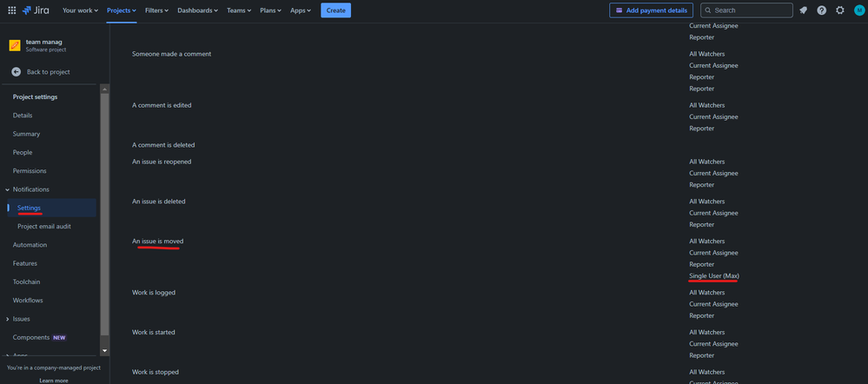
Task: Click the sidebar scrollbar up arrow
Action: (104, 89)
